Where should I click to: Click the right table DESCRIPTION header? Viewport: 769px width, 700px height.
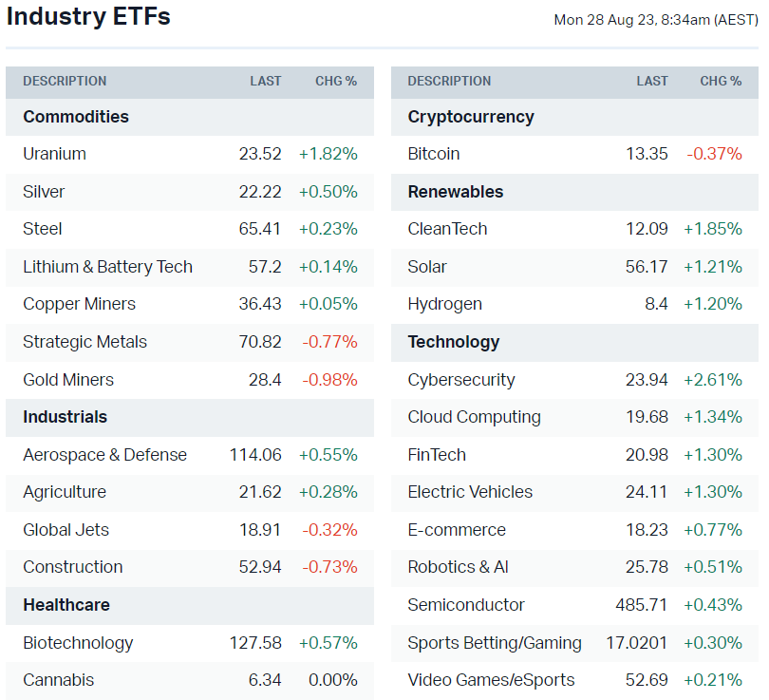[x=449, y=82]
